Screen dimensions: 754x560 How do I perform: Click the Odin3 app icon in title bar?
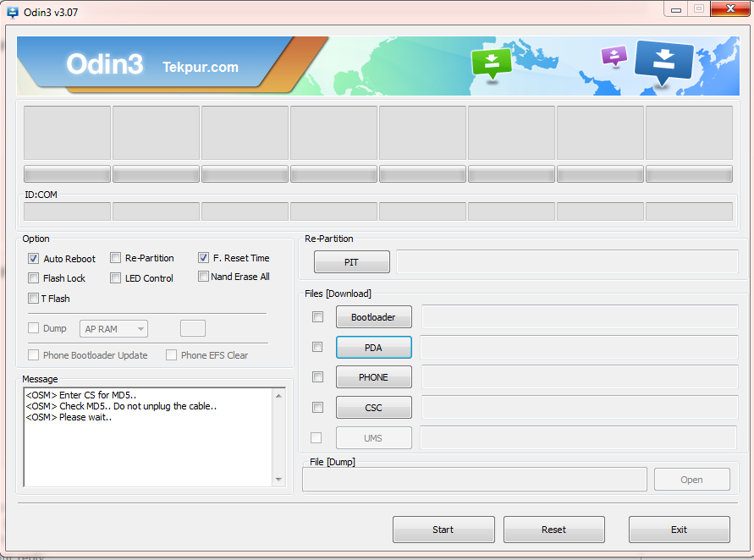(13, 12)
